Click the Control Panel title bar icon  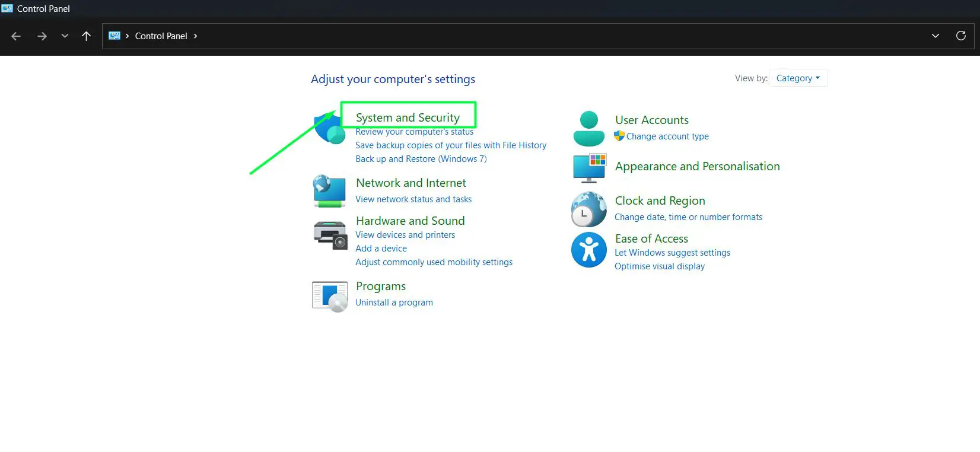[x=7, y=8]
